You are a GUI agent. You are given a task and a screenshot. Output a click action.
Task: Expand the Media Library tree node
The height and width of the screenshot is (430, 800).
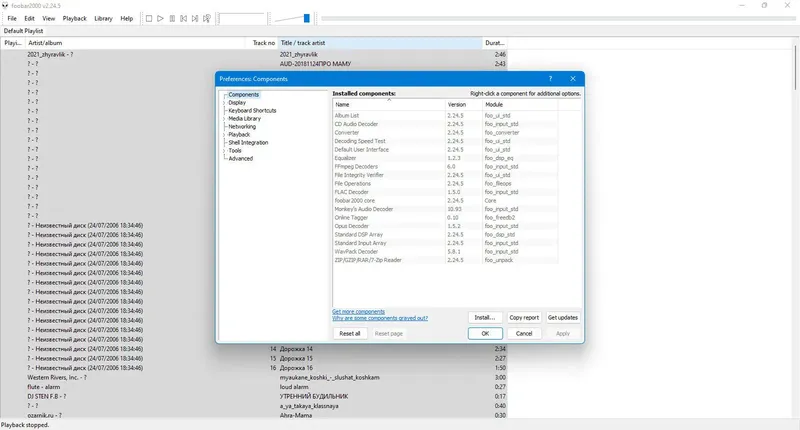click(x=224, y=118)
